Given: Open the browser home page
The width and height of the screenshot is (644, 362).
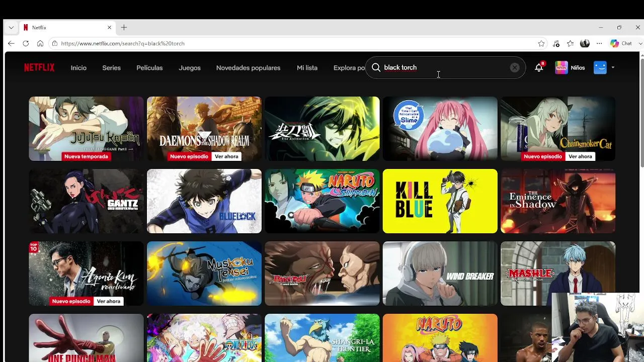Looking at the screenshot, I should [40, 43].
